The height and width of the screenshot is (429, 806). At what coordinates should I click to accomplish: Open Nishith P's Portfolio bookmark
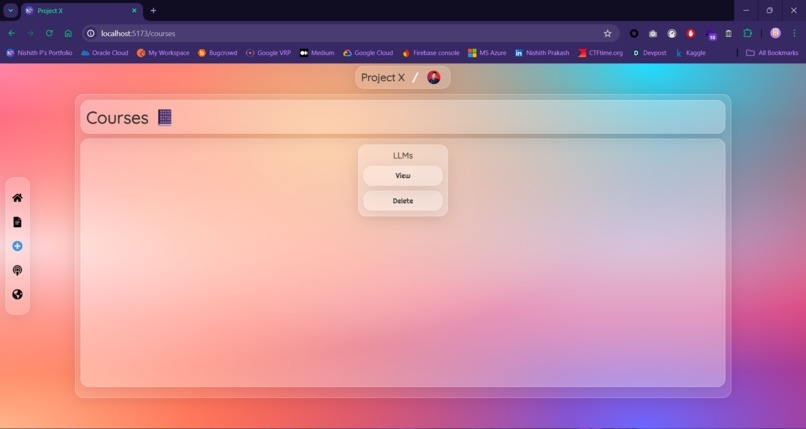click(39, 53)
